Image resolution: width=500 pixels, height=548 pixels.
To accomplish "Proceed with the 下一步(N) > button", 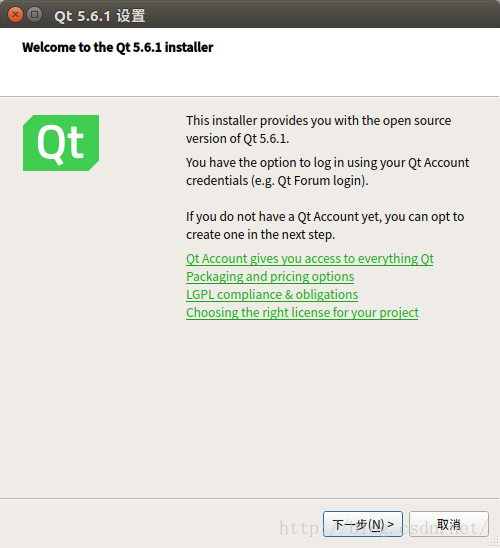I will pos(363,524).
